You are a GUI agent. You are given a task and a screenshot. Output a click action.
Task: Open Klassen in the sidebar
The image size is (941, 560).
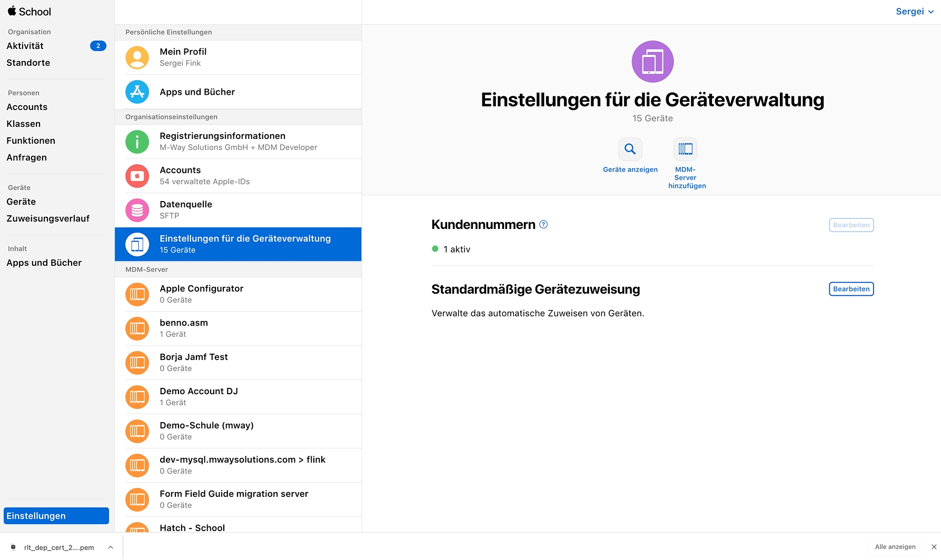coord(23,124)
